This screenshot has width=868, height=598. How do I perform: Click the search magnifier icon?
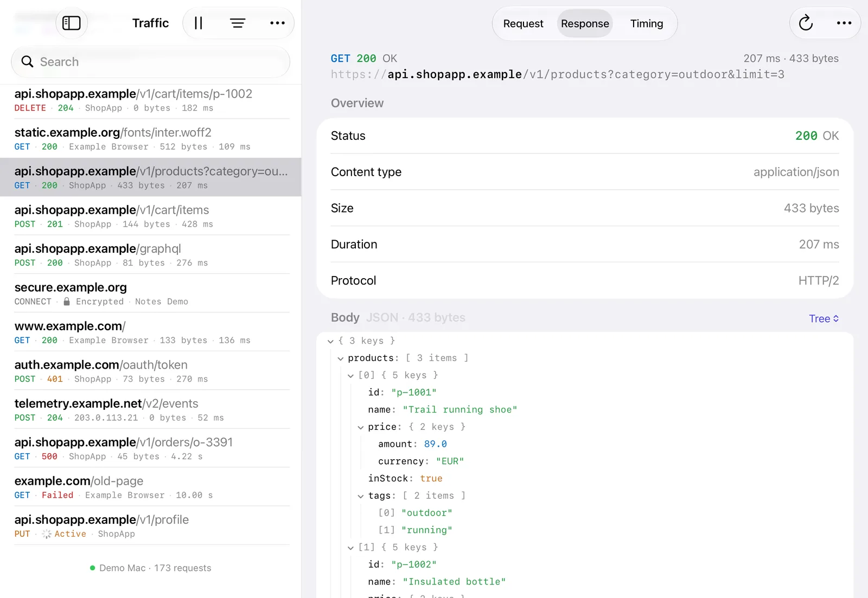[27, 62]
